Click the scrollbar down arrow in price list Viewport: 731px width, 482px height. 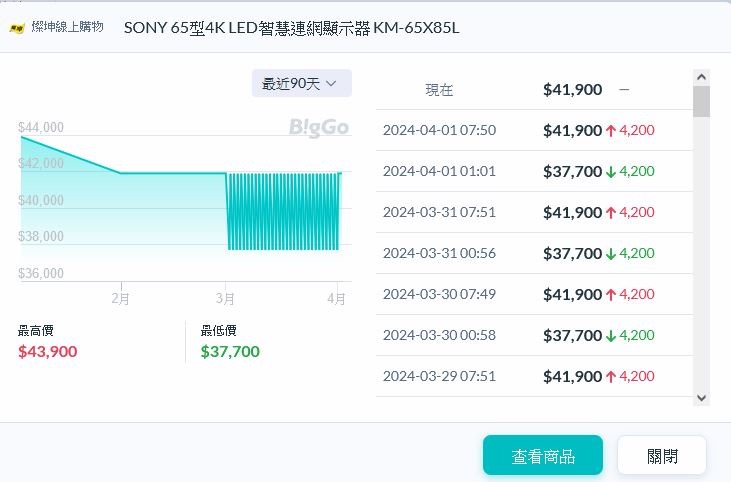coord(701,398)
